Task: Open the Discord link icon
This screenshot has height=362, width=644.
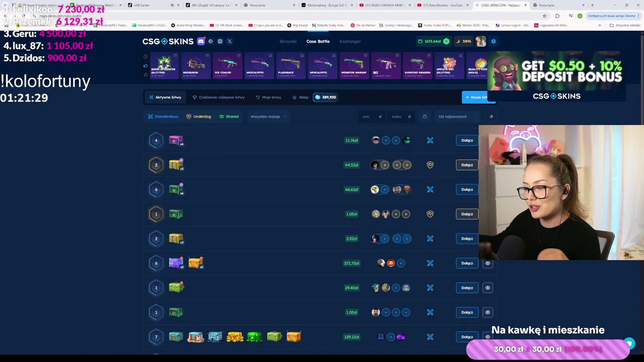Action: [201, 41]
